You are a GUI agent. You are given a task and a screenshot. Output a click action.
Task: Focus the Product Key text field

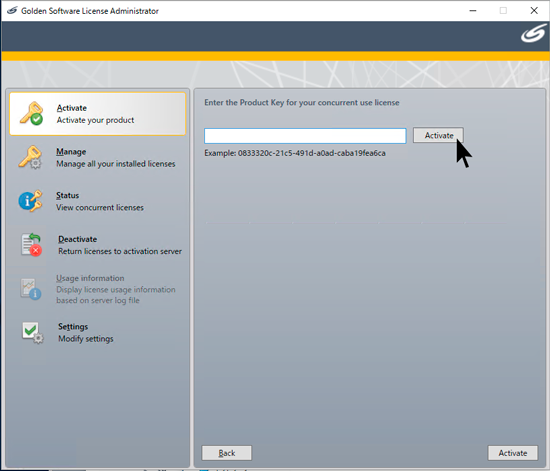click(x=305, y=136)
